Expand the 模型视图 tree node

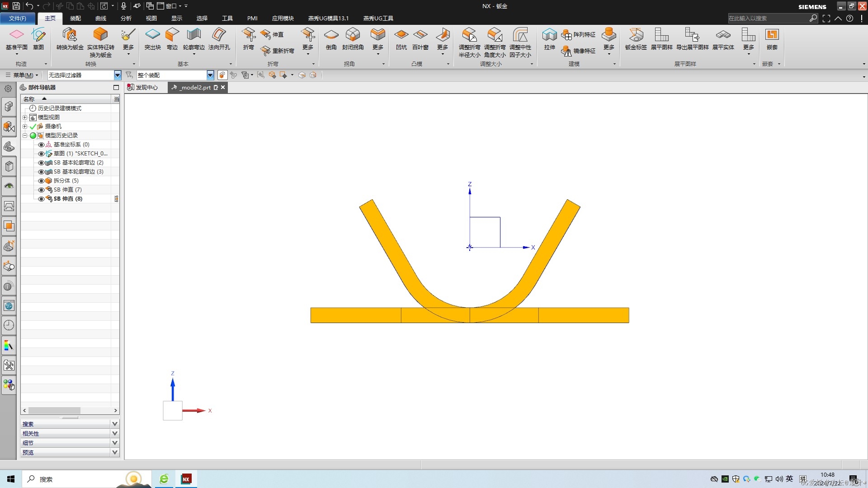click(x=25, y=117)
